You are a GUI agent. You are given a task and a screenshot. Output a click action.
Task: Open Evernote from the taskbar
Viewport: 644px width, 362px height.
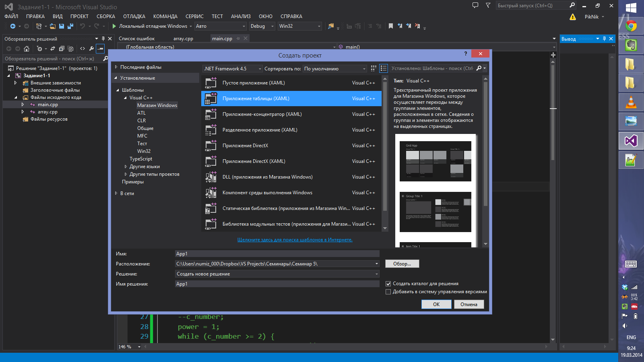click(631, 45)
